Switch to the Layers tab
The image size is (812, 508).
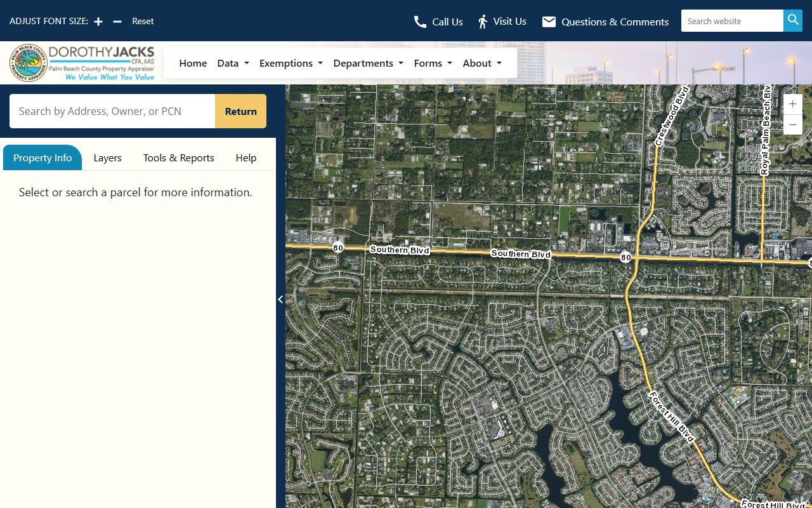(x=107, y=157)
